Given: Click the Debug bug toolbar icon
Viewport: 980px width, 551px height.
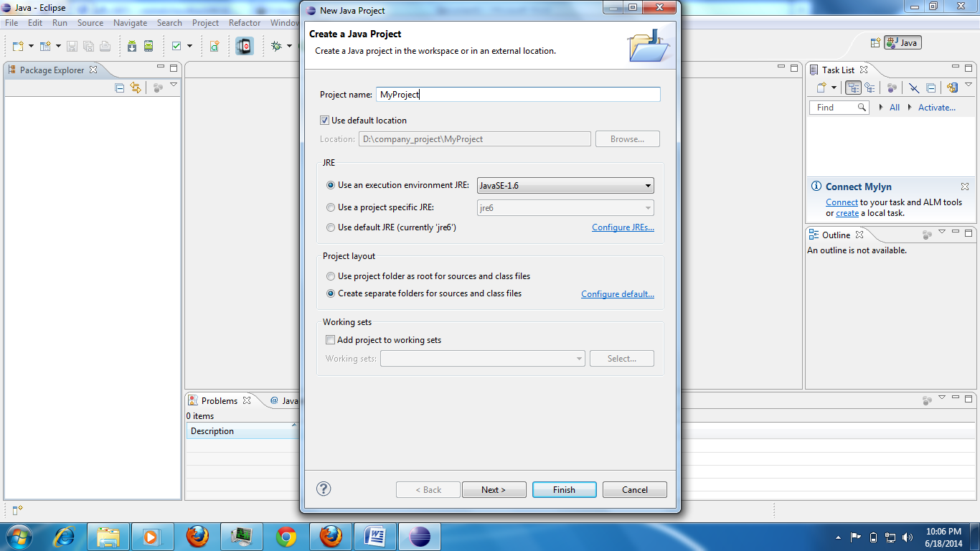Looking at the screenshot, I should 276,46.
